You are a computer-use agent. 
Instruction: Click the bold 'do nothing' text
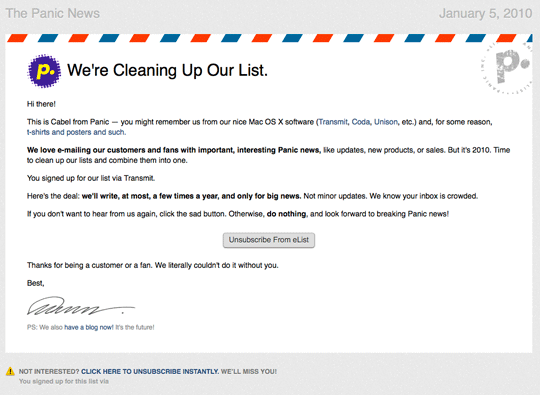[x=286, y=214]
